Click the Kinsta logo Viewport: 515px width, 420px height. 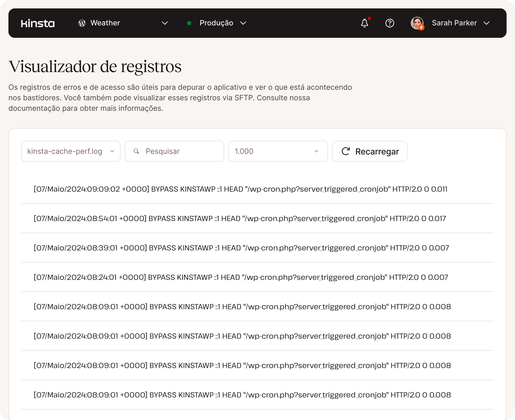click(x=38, y=23)
